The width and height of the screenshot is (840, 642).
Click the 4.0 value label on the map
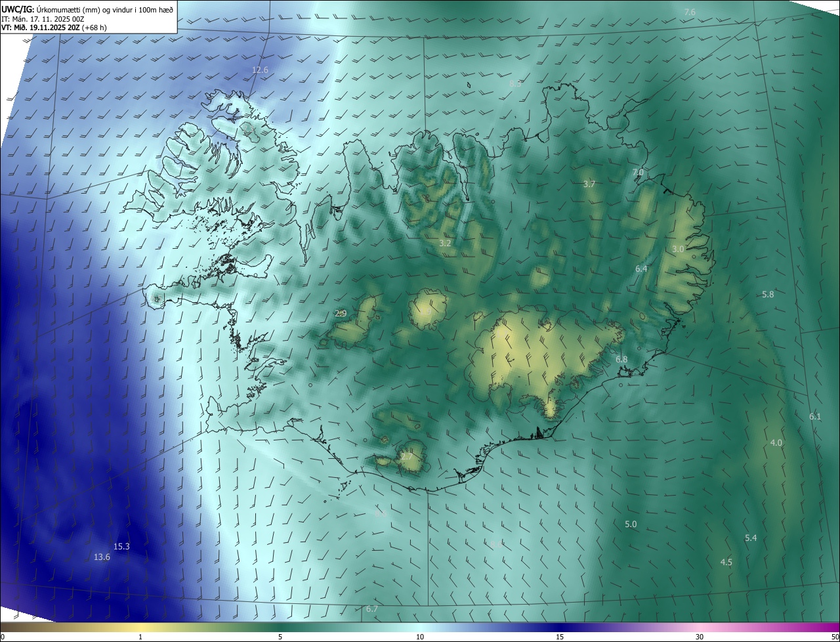[776, 443]
